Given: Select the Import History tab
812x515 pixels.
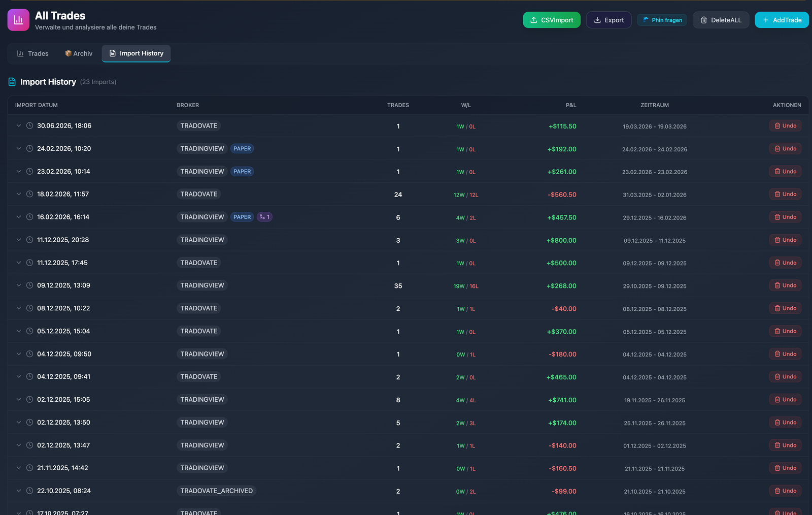Looking at the screenshot, I should (136, 53).
